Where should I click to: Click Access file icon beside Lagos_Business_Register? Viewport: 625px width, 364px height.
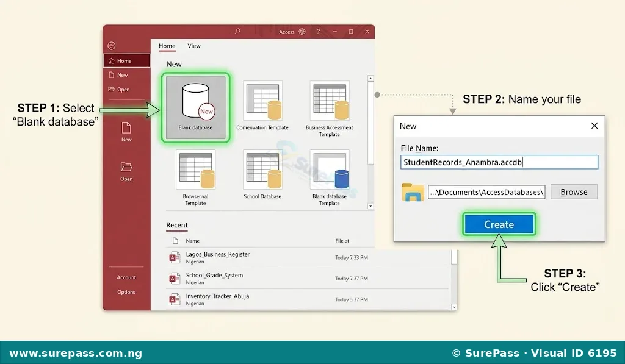pyautogui.click(x=175, y=258)
